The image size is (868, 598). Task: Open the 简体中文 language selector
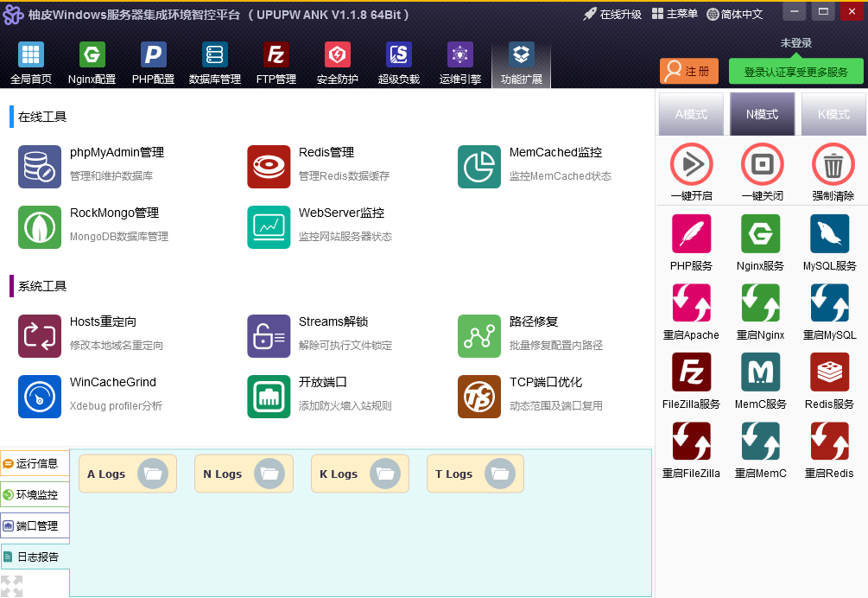coord(735,15)
